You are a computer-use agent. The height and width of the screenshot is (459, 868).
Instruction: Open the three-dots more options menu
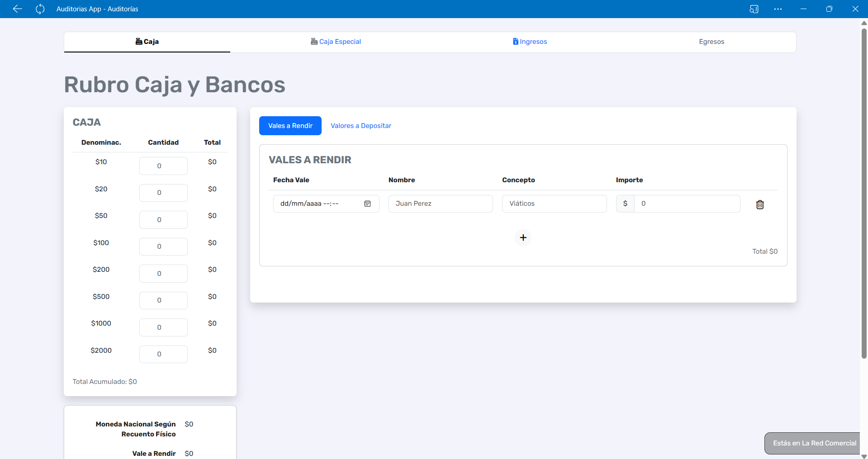point(778,9)
